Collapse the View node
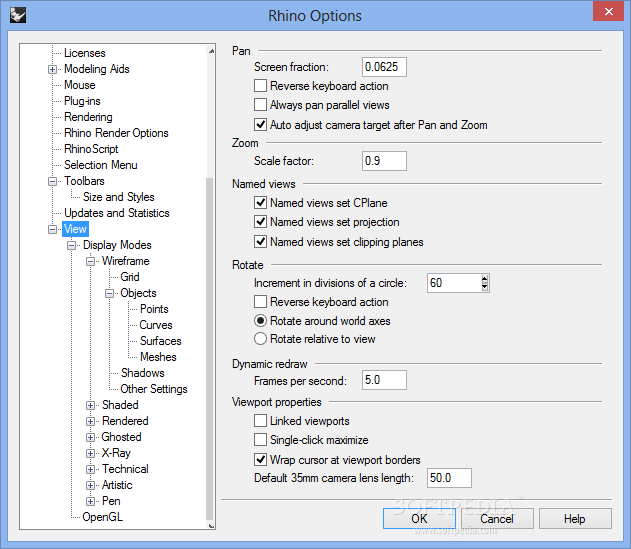Screen dimensions: 631x549 coord(52,229)
